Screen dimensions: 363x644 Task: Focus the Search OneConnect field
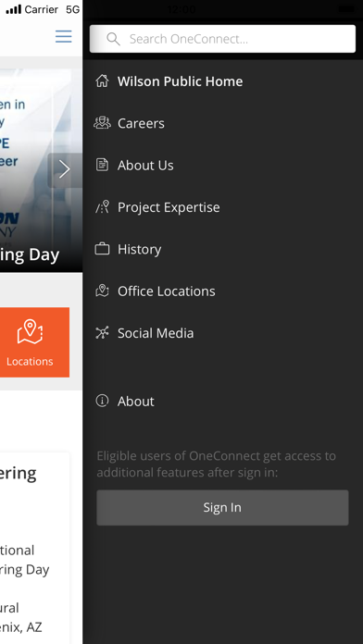tap(222, 39)
